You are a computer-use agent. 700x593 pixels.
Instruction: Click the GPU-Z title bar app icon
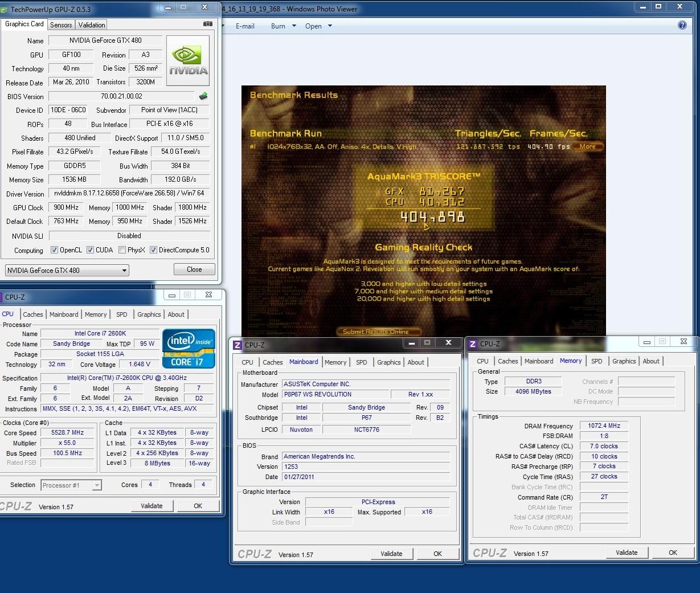4,9
